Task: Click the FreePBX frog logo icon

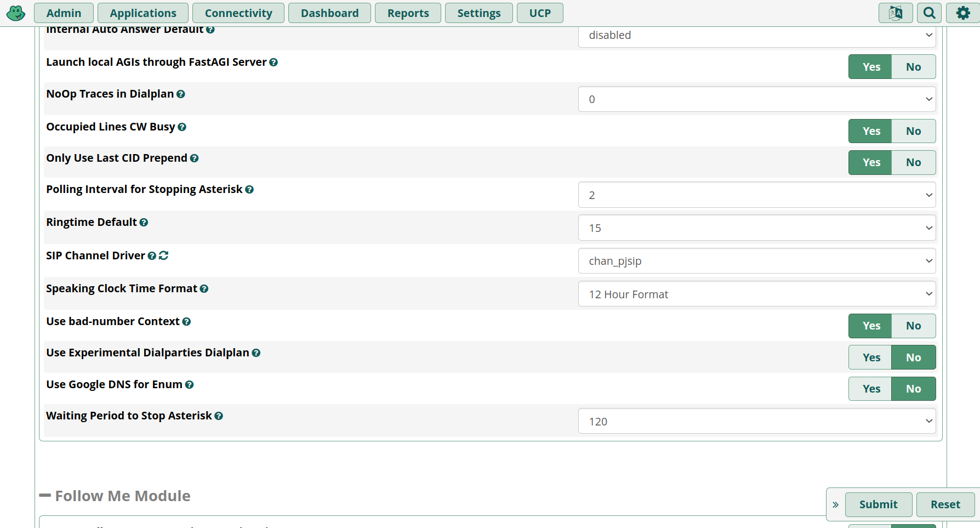Action: point(16,13)
